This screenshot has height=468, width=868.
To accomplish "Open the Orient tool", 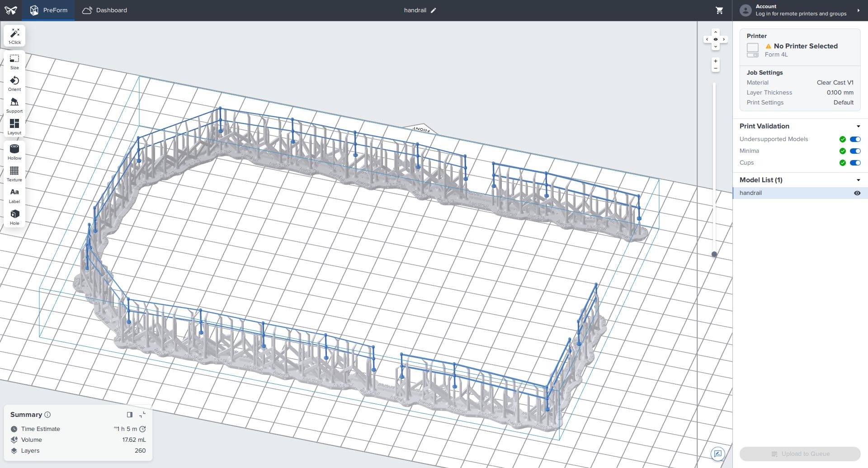I will [14, 84].
